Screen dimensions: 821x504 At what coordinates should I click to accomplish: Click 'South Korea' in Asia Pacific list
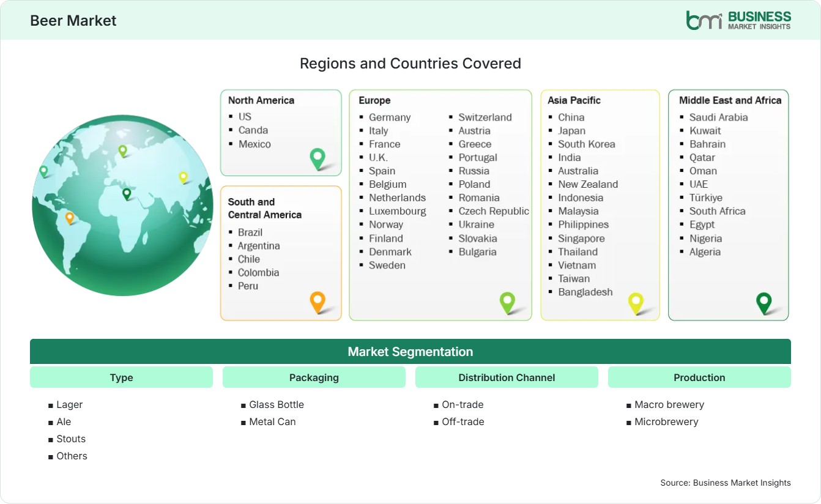click(x=587, y=144)
